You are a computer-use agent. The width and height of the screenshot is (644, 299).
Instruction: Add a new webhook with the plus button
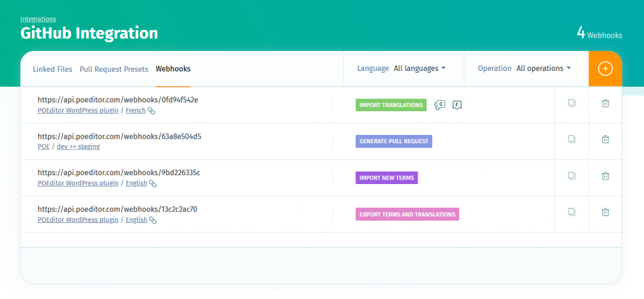click(605, 68)
